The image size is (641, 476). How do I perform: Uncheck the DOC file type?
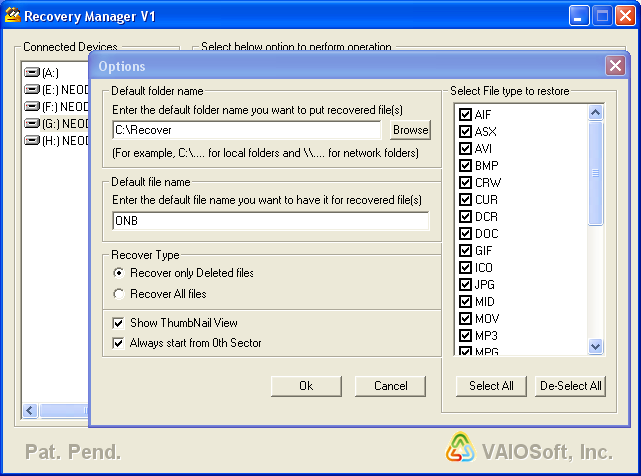465,234
